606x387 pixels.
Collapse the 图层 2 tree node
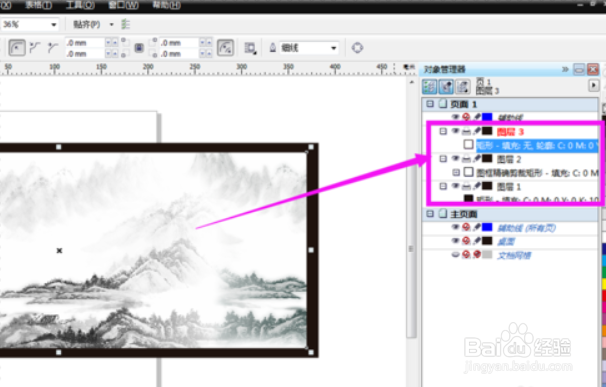pyautogui.click(x=443, y=159)
